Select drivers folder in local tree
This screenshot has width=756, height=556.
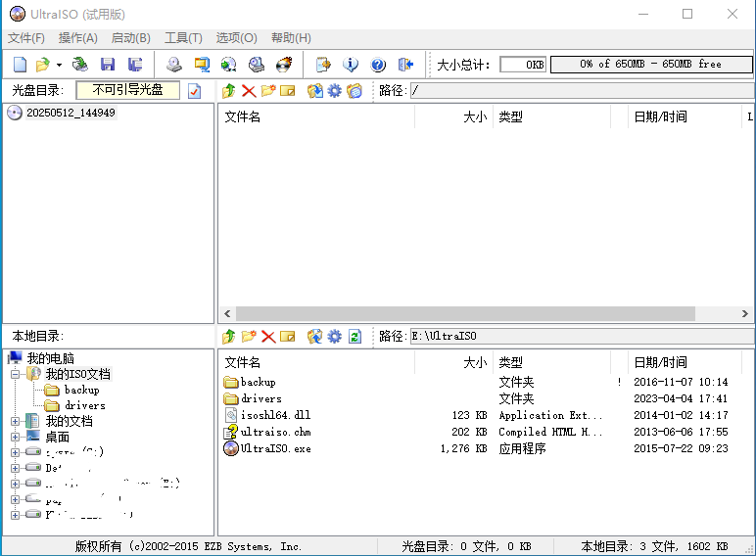[x=85, y=405]
